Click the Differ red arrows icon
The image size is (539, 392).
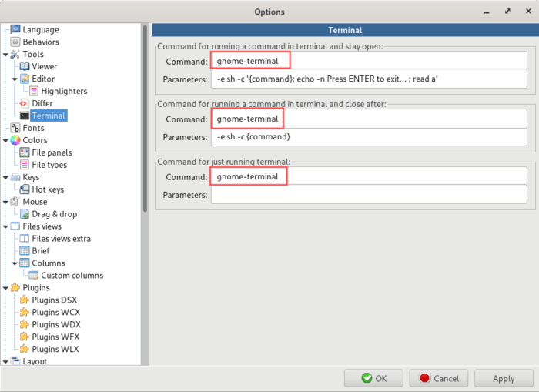pos(24,103)
